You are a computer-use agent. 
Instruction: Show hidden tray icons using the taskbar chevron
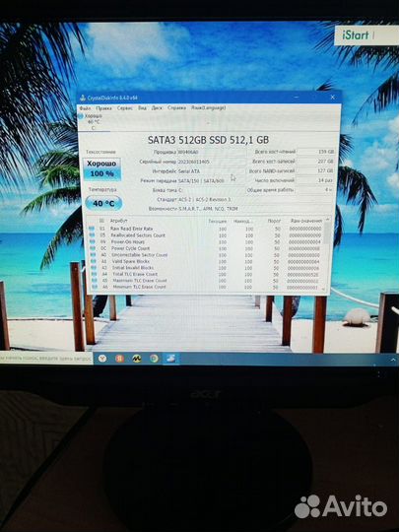pyautogui.click(x=393, y=360)
